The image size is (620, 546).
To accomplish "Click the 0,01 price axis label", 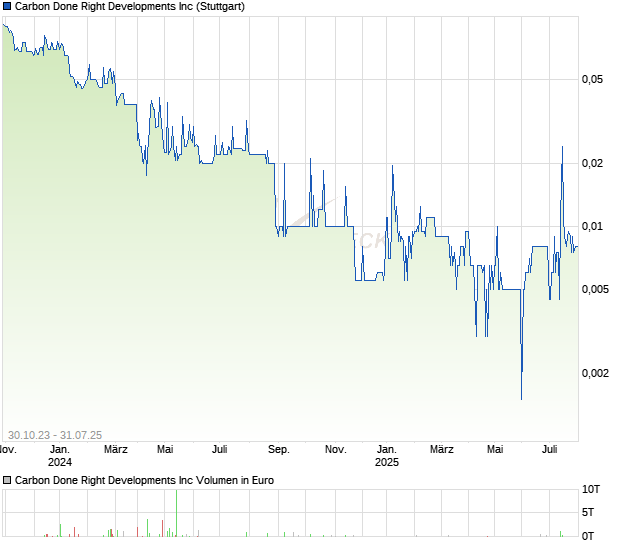I will coord(592,226).
